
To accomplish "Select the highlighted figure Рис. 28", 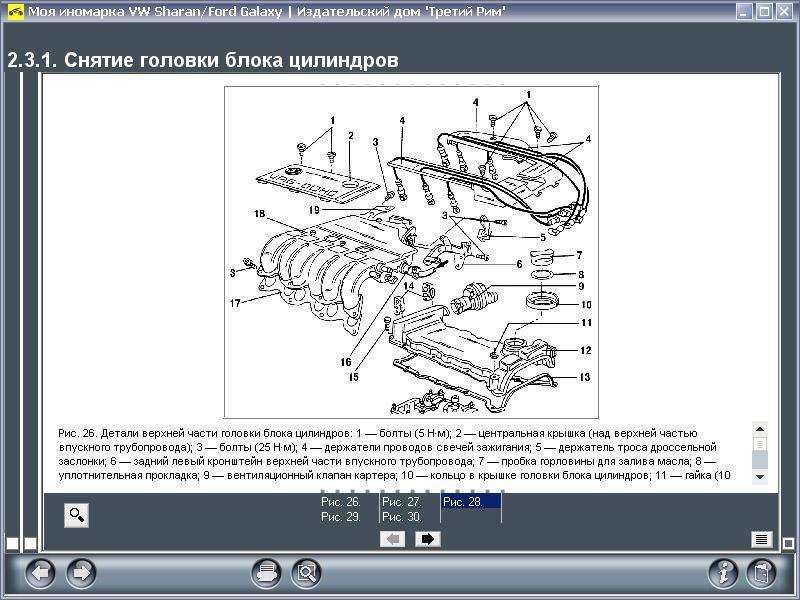I will point(463,502).
